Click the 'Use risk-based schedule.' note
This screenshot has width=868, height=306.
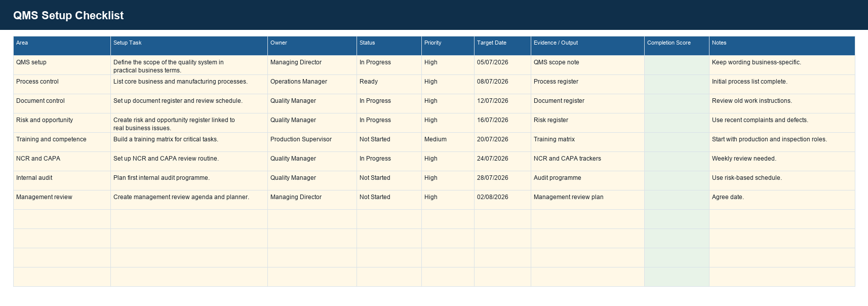782,180
